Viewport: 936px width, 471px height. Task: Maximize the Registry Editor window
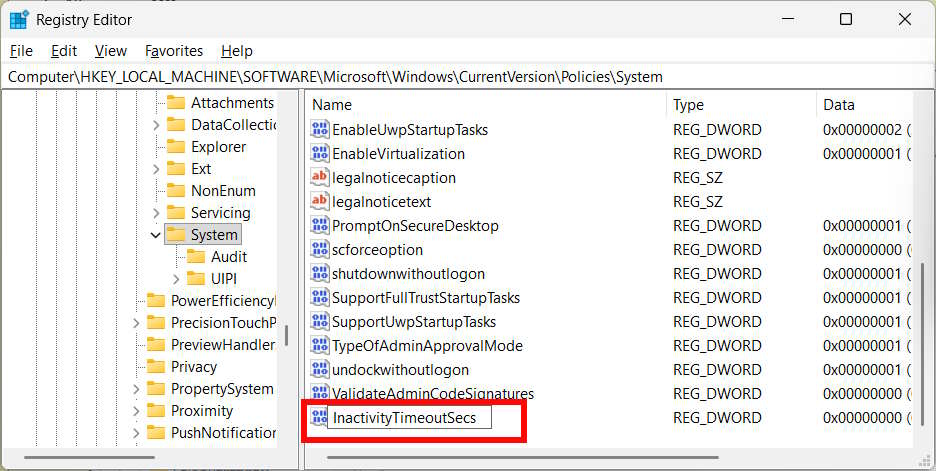[x=845, y=19]
